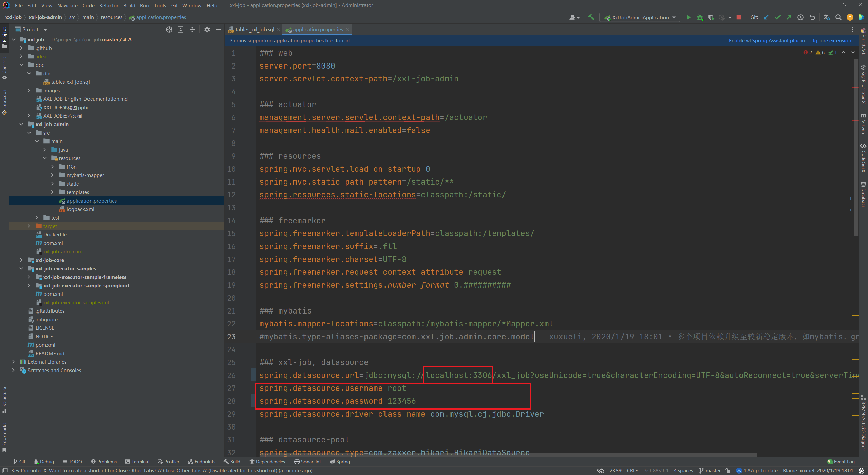Open Search Everywhere magnifier icon
The height and width of the screenshot is (475, 868).
point(838,17)
